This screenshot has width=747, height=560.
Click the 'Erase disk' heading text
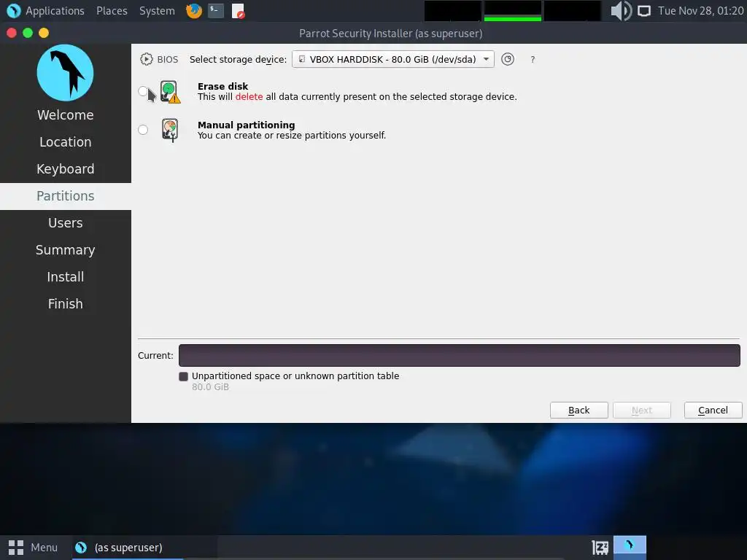pos(222,86)
